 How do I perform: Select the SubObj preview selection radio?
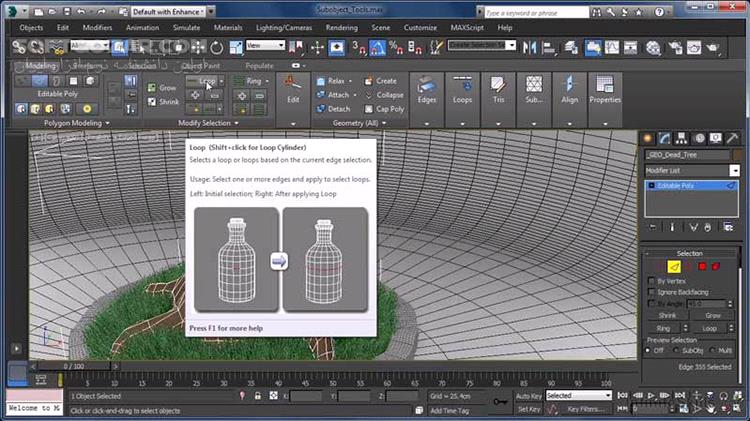point(676,350)
